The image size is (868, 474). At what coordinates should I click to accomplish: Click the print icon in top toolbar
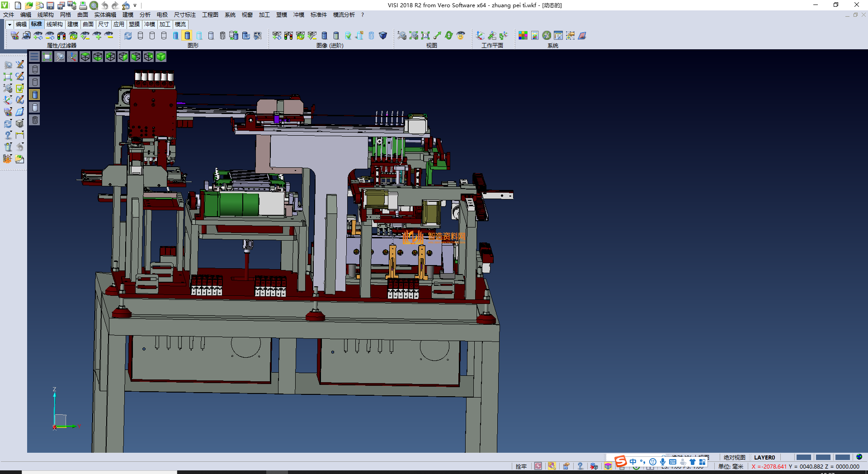pos(83,5)
